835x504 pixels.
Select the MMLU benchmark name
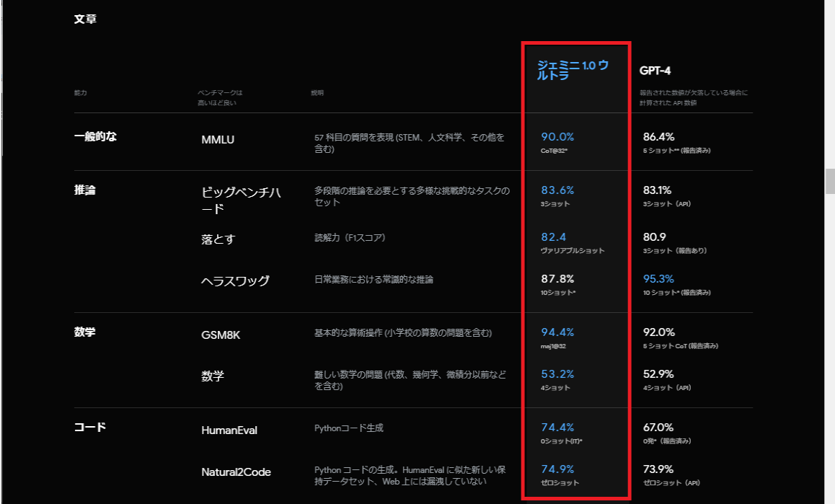pos(218,140)
